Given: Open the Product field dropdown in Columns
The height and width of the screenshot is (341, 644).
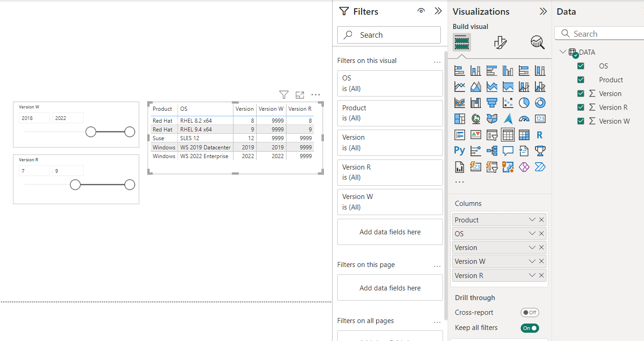Looking at the screenshot, I should [x=532, y=220].
